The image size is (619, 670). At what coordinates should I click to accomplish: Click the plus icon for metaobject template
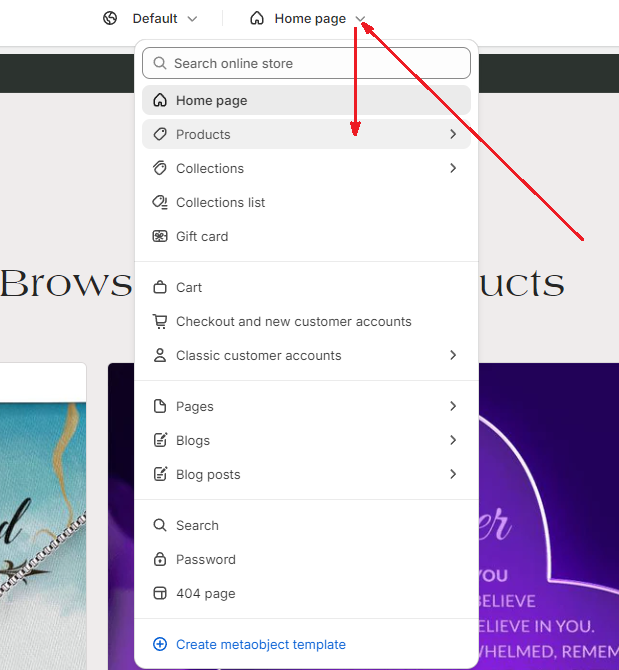click(160, 644)
